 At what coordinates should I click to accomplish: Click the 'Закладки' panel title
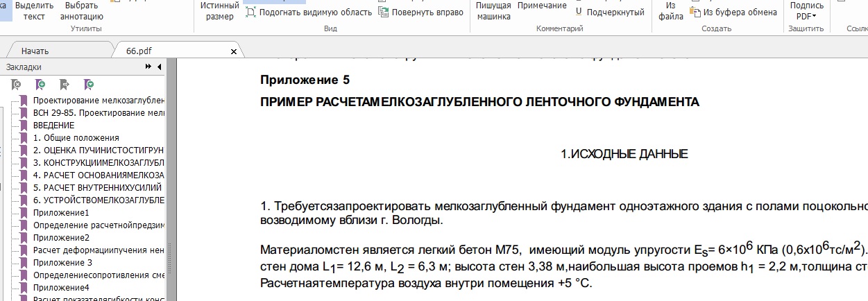[x=24, y=67]
